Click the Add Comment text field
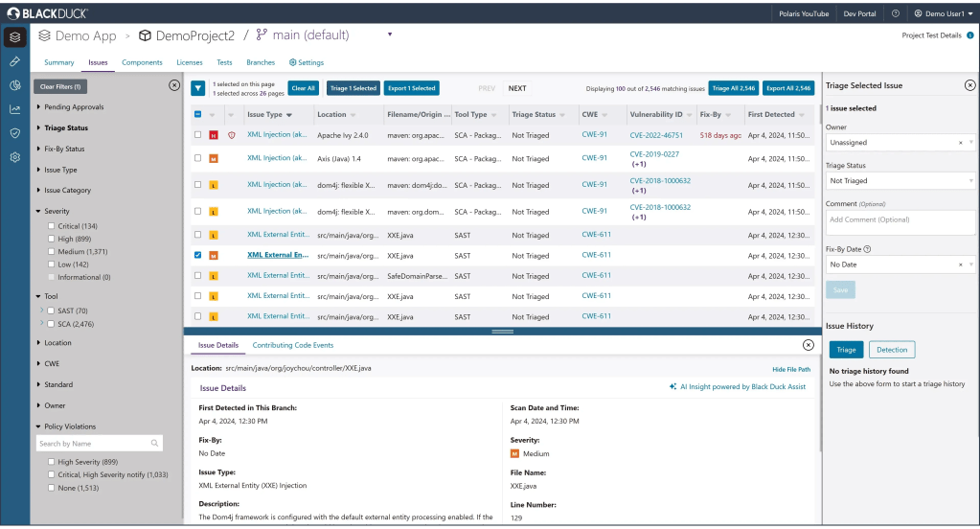Screen dimensions: 980x529 point(900,220)
